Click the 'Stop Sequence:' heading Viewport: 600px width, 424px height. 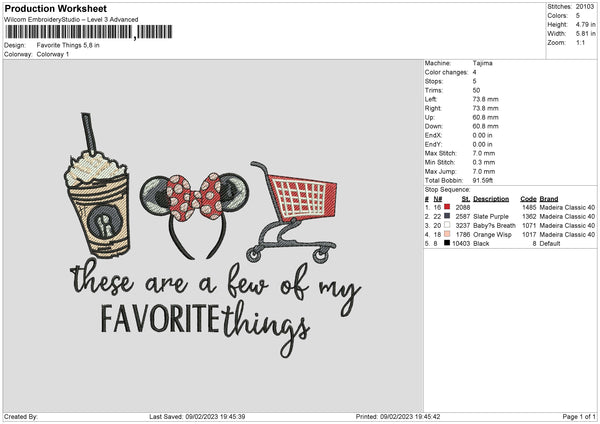click(x=447, y=189)
